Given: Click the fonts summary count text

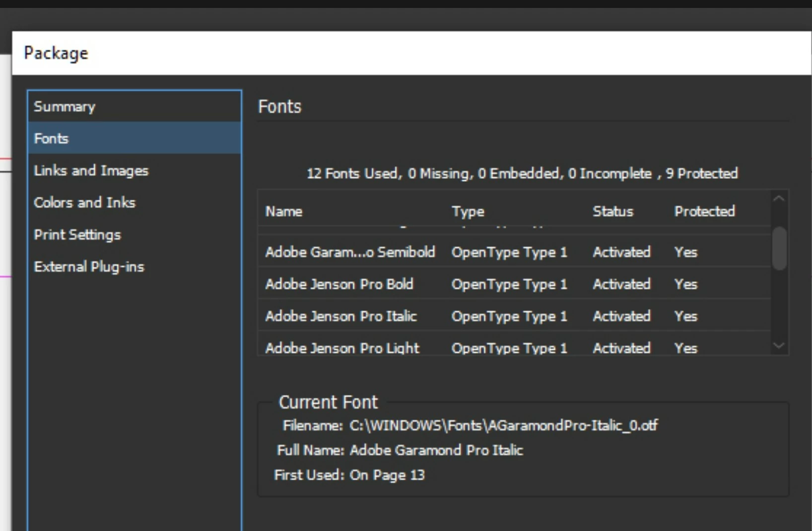Looking at the screenshot, I should (x=522, y=173).
